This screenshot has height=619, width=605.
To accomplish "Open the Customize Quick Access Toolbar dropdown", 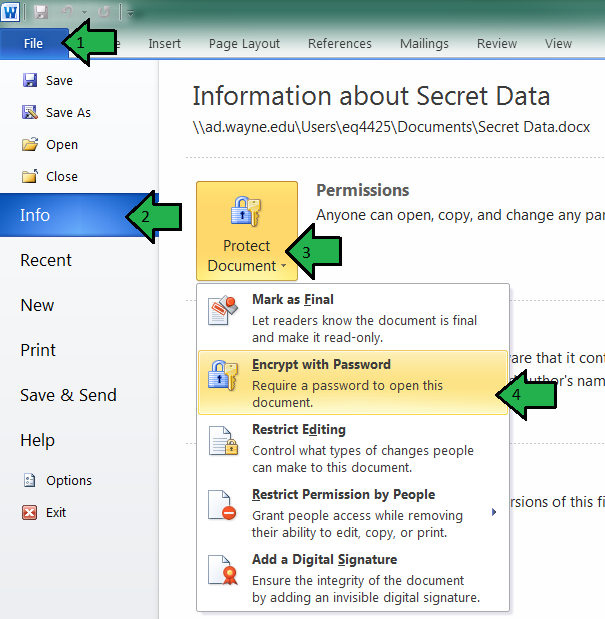I will pos(131,13).
